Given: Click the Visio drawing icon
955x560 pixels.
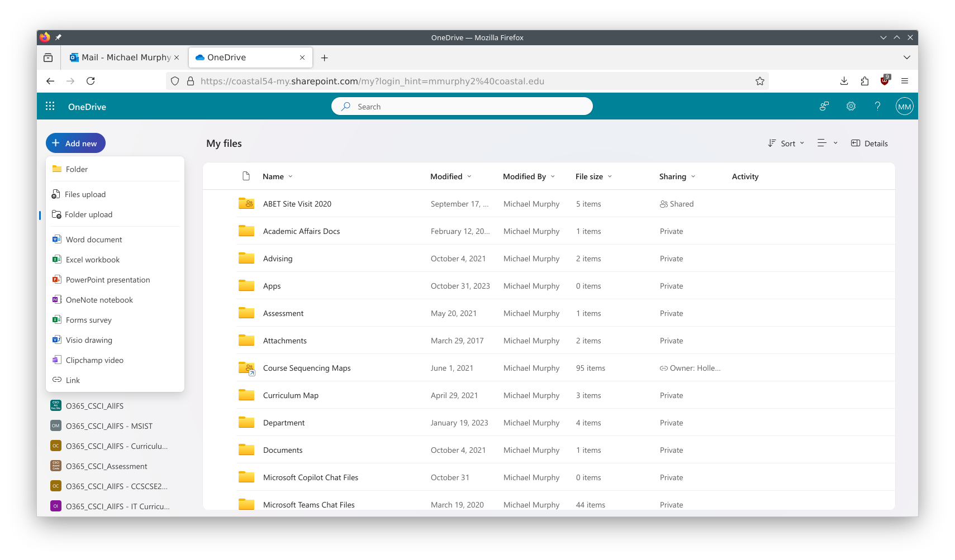Looking at the screenshot, I should (x=56, y=339).
